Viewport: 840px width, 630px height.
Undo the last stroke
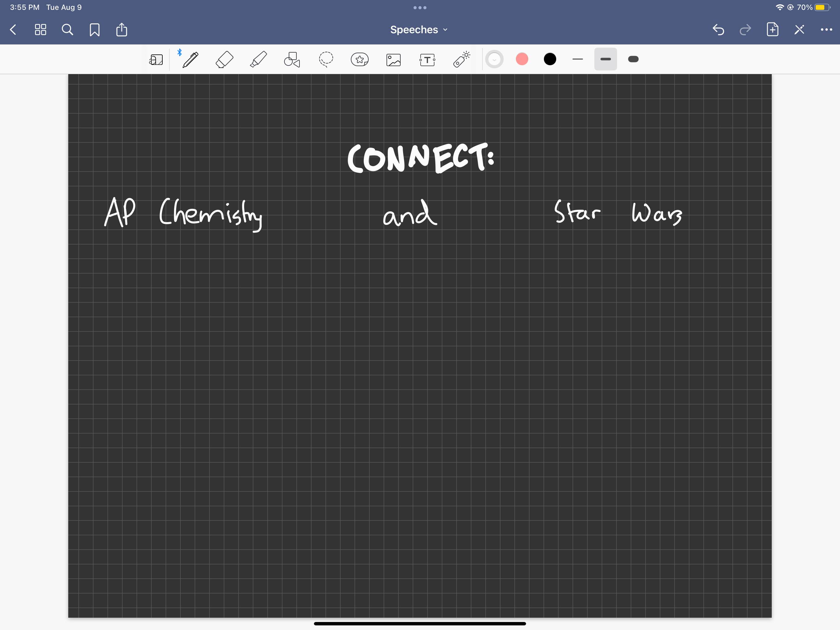pos(718,30)
